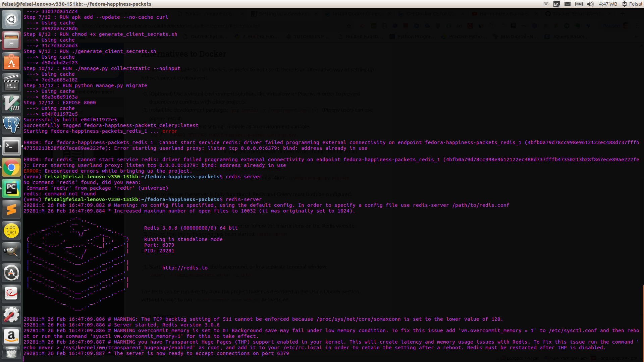Click the 'redis server' command at the prompt
Viewport: 644px width, 362px height.
tap(244, 177)
